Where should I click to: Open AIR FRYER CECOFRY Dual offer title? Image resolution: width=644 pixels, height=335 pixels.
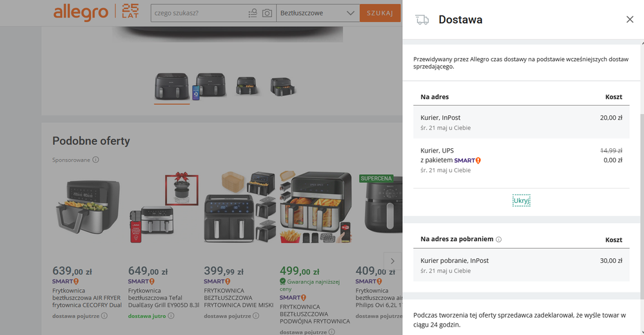tap(86, 298)
